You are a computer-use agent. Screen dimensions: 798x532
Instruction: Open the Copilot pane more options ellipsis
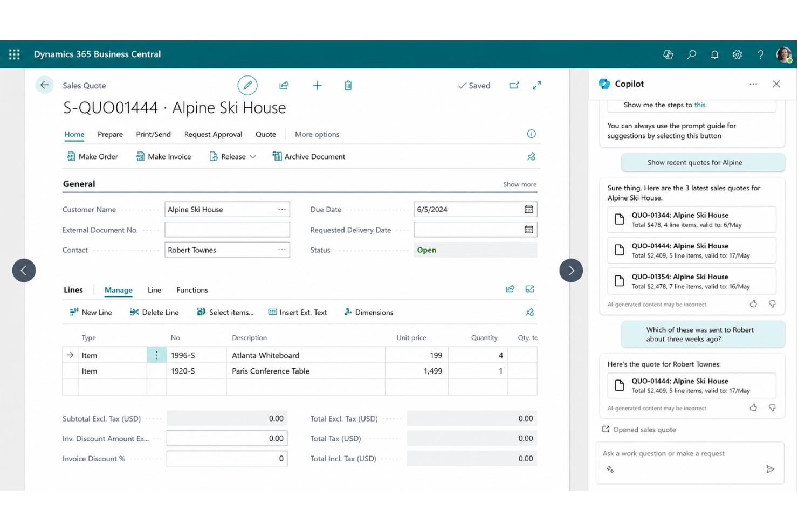click(753, 84)
